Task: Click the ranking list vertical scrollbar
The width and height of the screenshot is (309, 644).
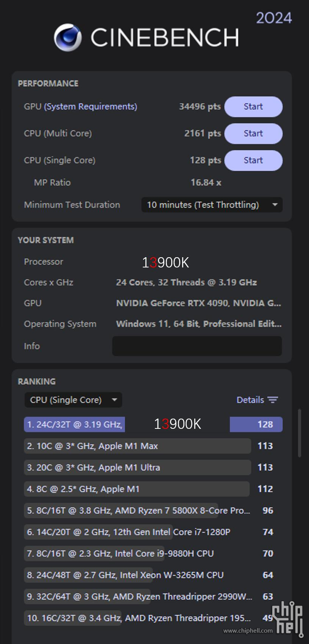Action: pyautogui.click(x=300, y=433)
